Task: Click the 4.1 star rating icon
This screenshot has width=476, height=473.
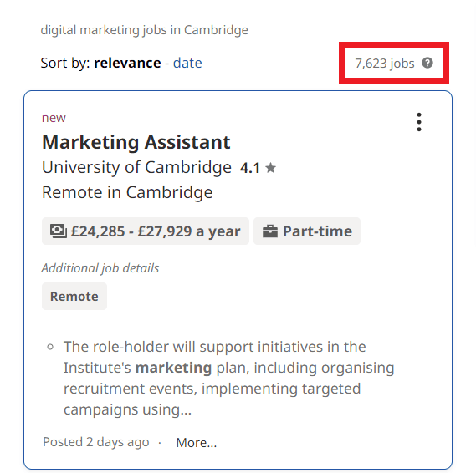Action: coord(270,168)
